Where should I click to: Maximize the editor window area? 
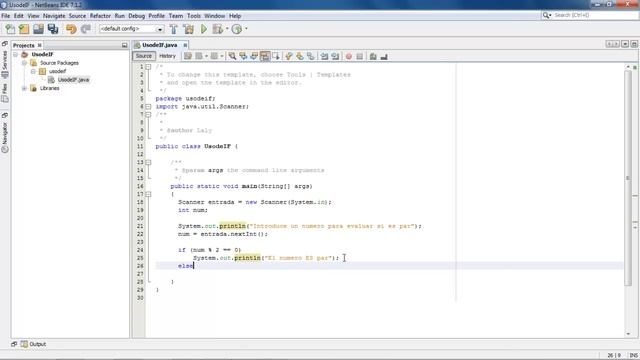(634, 44)
